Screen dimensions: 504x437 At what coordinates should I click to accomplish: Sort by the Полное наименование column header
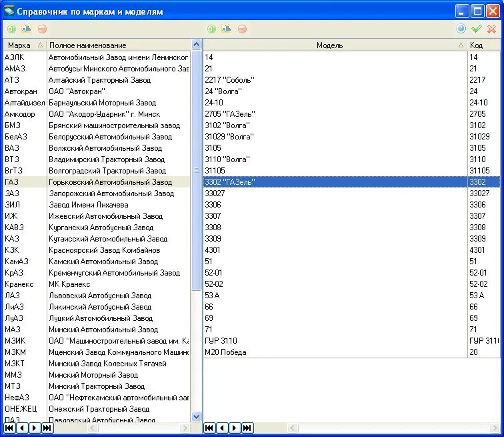point(119,45)
